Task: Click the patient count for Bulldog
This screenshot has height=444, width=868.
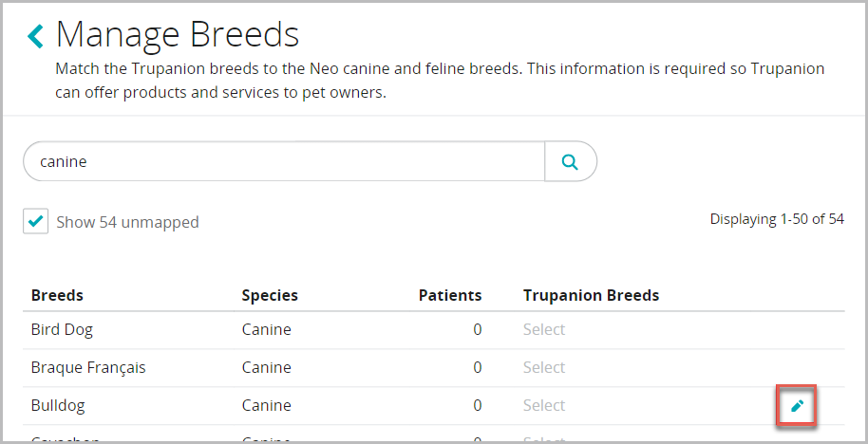Action: coord(477,406)
